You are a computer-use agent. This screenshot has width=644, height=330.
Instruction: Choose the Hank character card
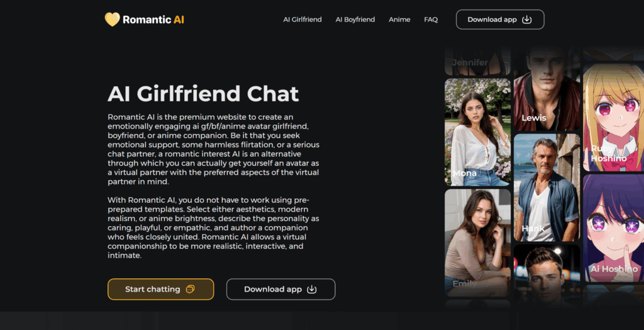click(547, 188)
